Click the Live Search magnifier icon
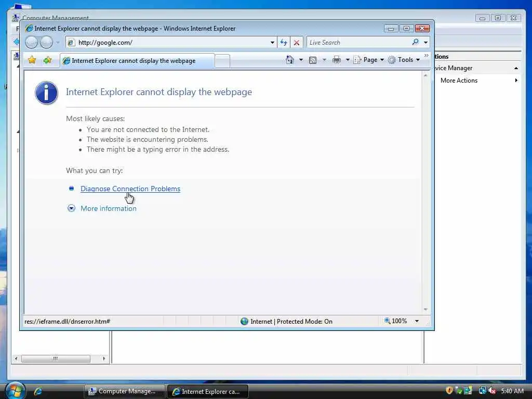The height and width of the screenshot is (399, 532). [415, 42]
